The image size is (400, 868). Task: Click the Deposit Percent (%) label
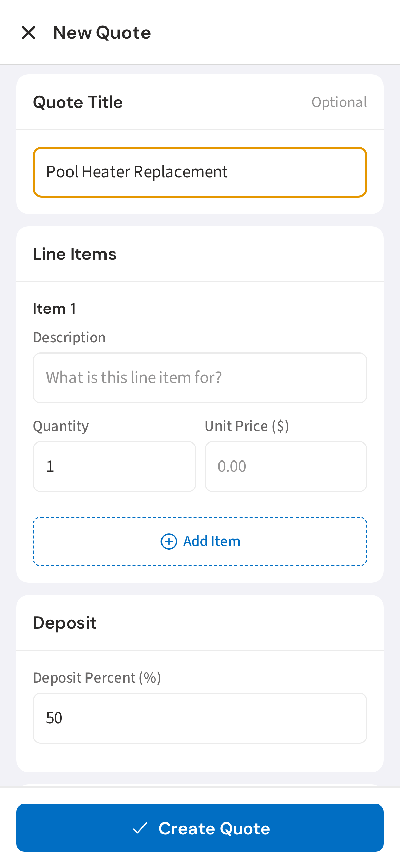pyautogui.click(x=97, y=678)
